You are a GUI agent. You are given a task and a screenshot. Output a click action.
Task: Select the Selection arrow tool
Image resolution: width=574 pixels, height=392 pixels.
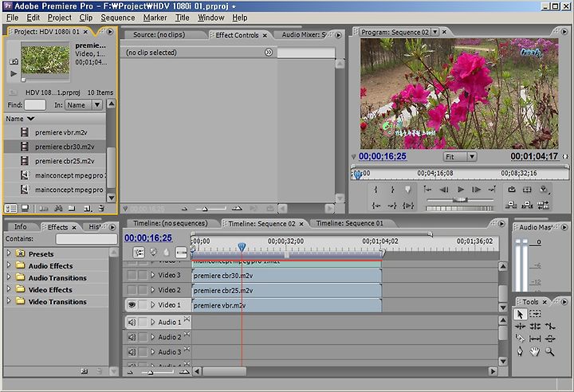pyautogui.click(x=520, y=314)
